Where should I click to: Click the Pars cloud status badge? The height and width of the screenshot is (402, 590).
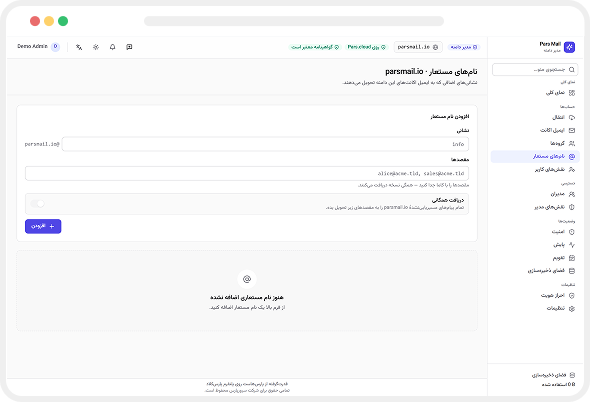point(366,47)
